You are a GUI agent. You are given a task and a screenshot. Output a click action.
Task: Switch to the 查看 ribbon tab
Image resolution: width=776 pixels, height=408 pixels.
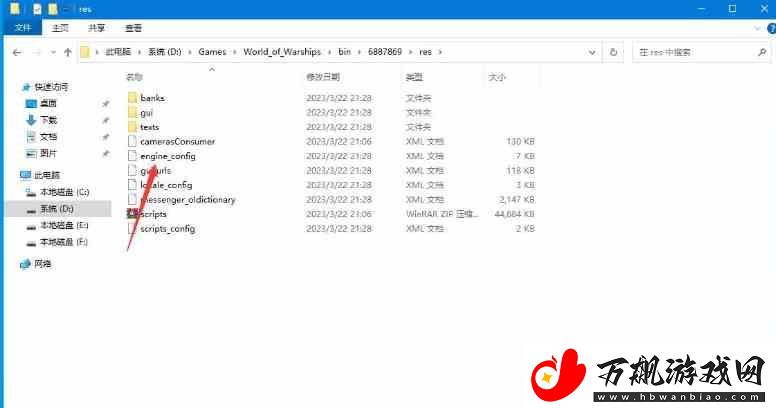pyautogui.click(x=133, y=28)
